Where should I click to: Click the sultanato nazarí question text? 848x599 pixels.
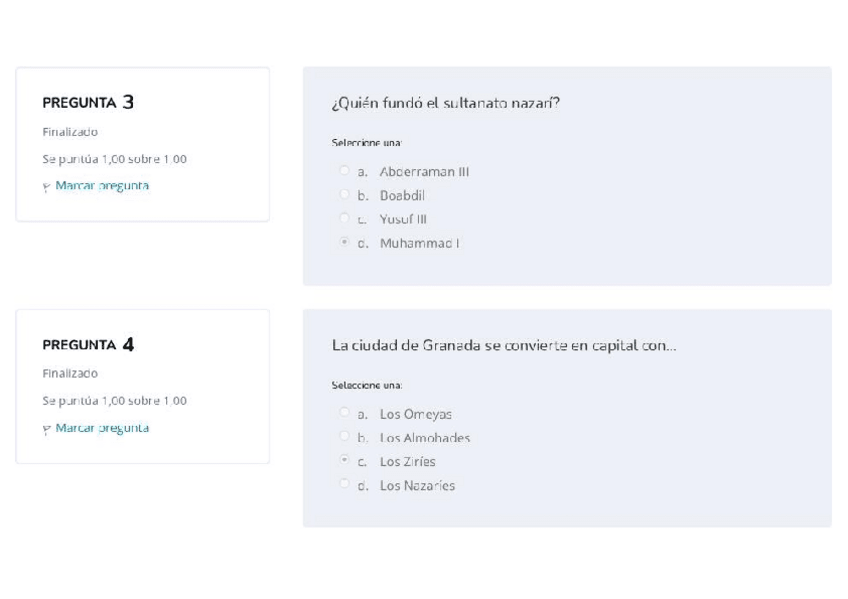[445, 102]
